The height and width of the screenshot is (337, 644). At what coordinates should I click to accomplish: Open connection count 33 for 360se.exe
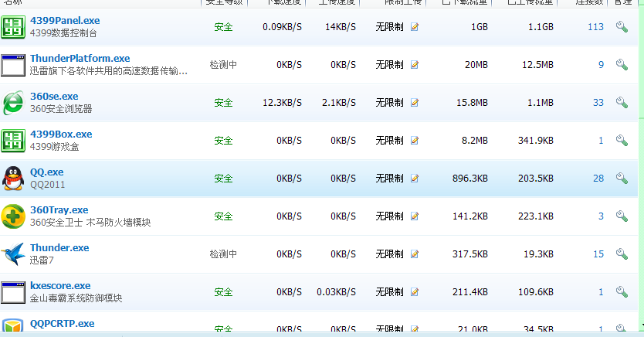coord(598,103)
